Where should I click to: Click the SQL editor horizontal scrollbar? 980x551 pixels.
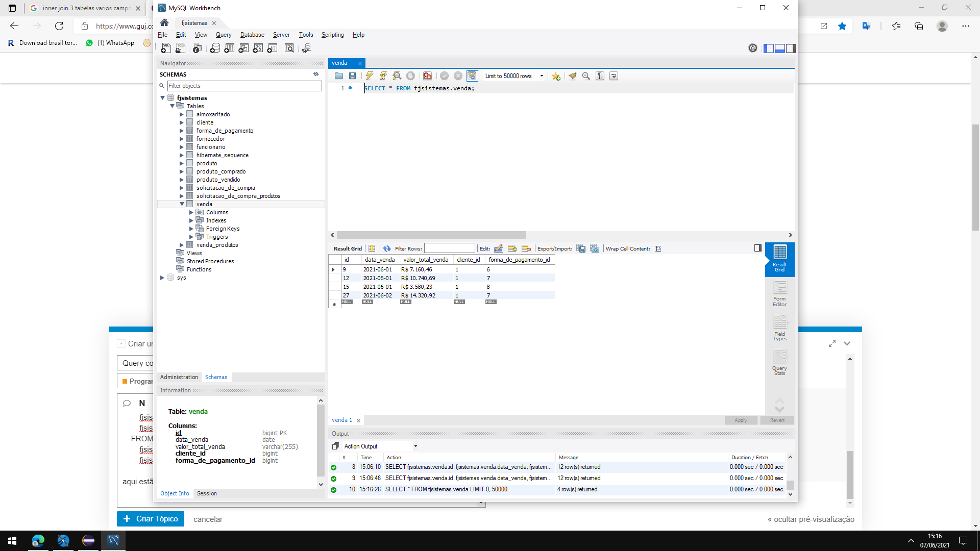431,235
